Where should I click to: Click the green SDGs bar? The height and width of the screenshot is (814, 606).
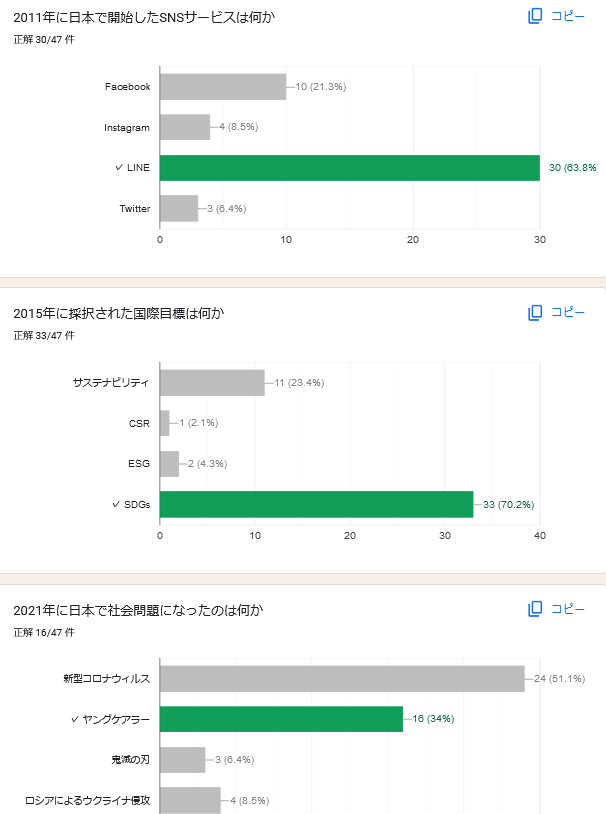316,505
